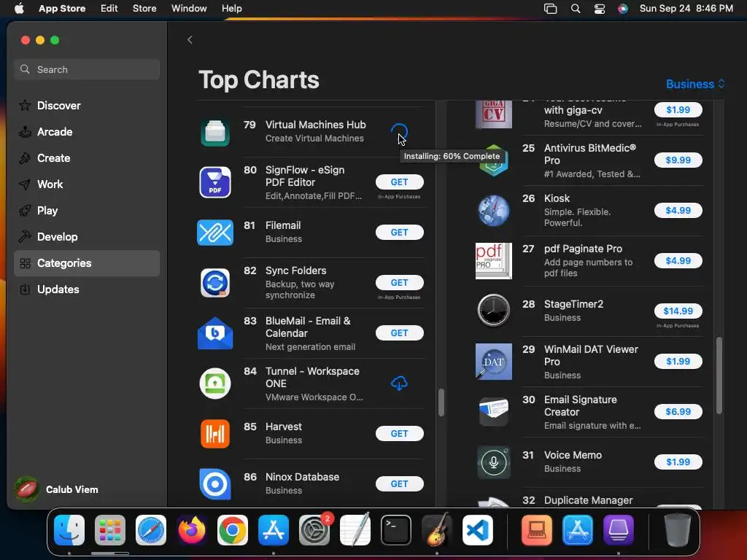Open the SignFlow eSign PDF Editor icon
Screen dimensions: 747x560
click(x=215, y=182)
